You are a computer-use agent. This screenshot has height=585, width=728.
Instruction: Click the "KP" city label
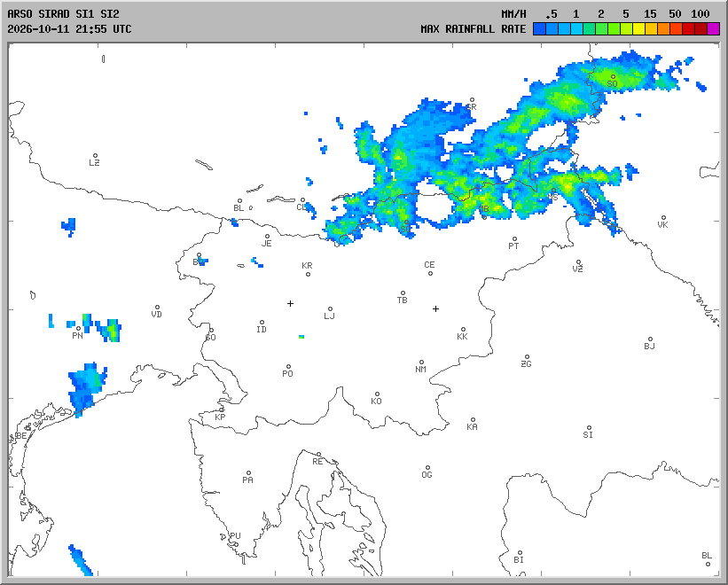(x=220, y=417)
